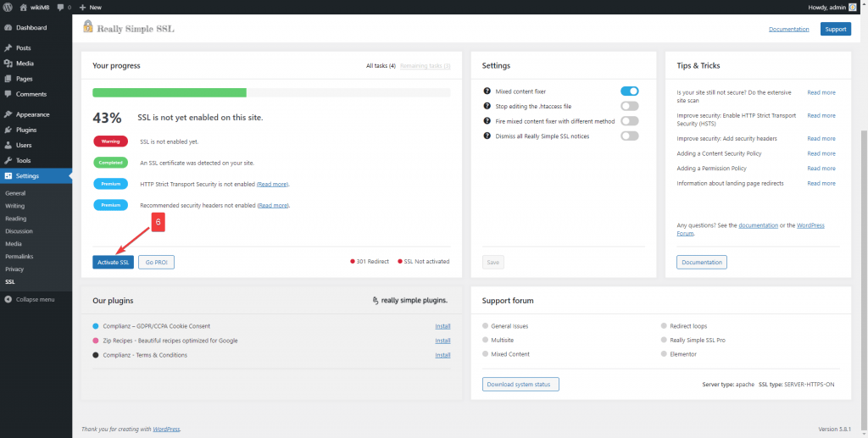Click the plus New icon in admin bar
Image resolution: width=868 pixels, height=438 pixels.
pos(82,7)
